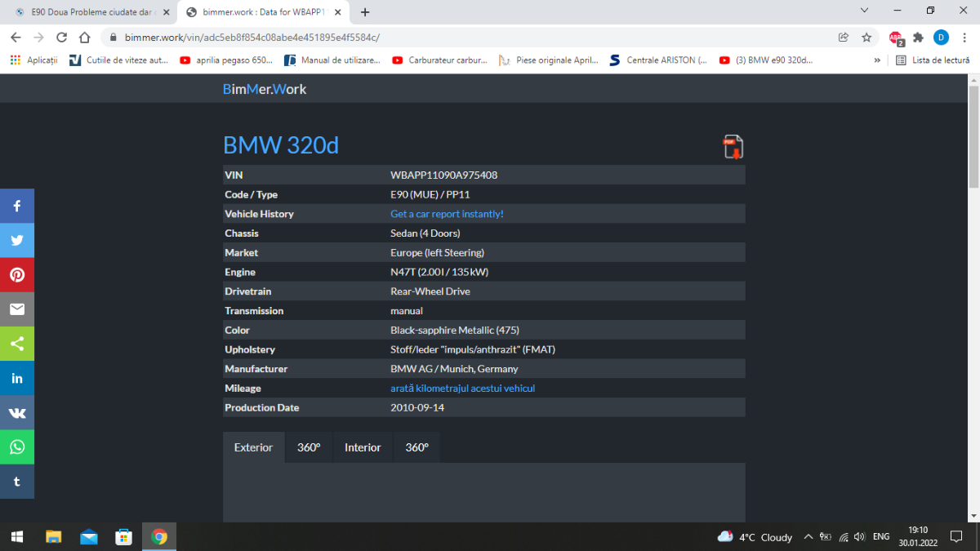The height and width of the screenshot is (551, 980).
Task: Open the 4°C Cloudy weather widget
Action: tap(755, 537)
